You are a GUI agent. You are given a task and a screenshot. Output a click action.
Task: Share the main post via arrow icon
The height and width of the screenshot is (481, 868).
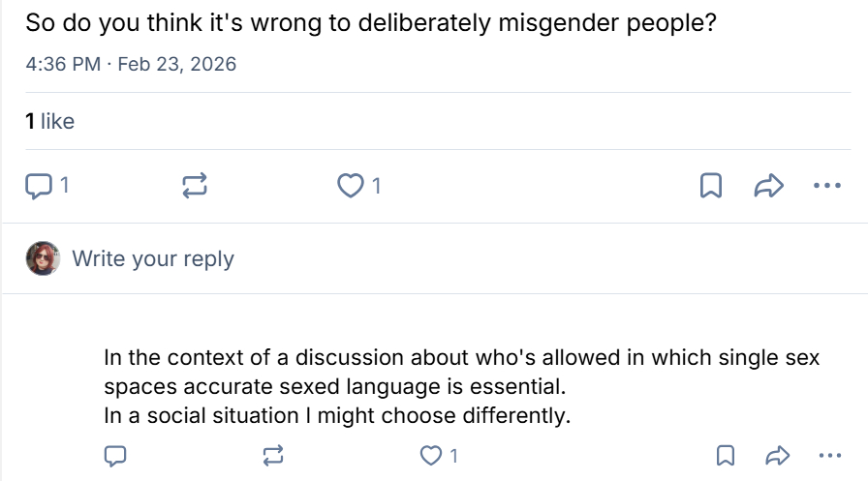[x=767, y=186]
